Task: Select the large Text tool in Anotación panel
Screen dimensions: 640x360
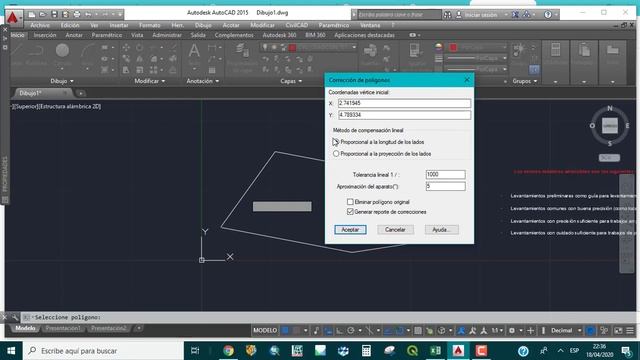Action: pyautogui.click(x=194, y=51)
